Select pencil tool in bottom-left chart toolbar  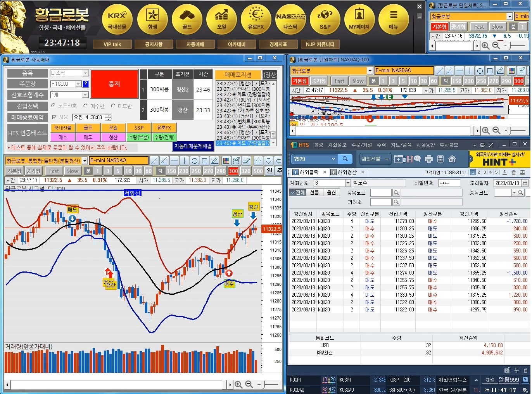click(215, 161)
